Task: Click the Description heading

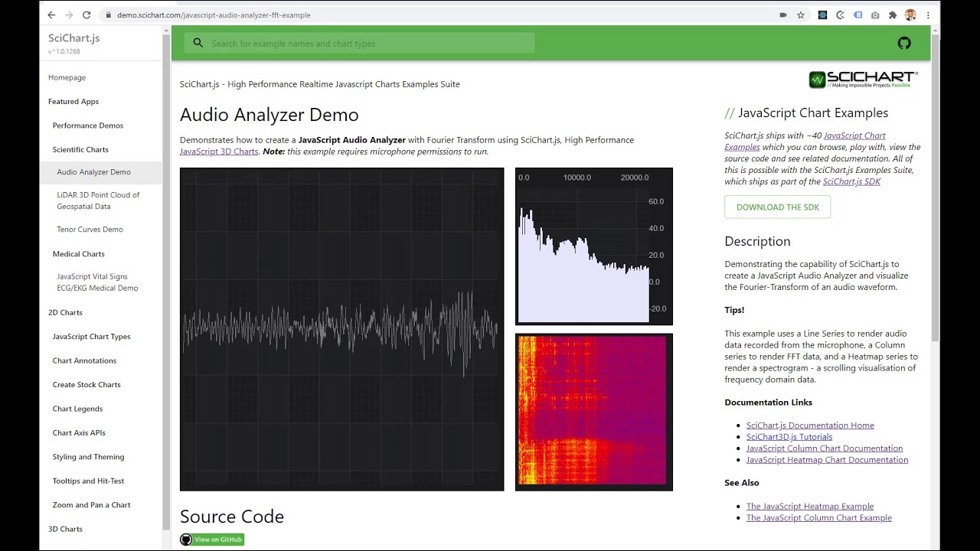Action: coord(757,242)
